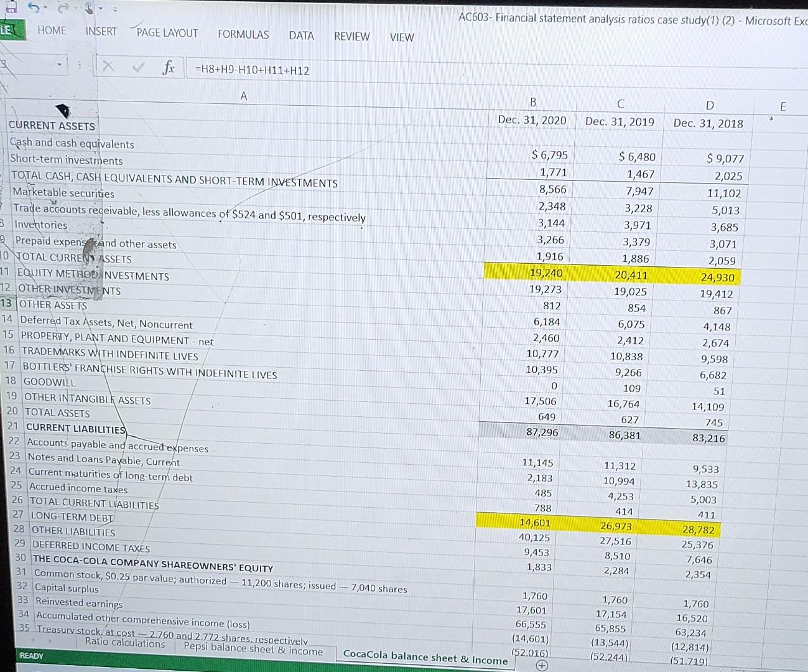Open the Name Box dropdown arrow

(x=60, y=64)
